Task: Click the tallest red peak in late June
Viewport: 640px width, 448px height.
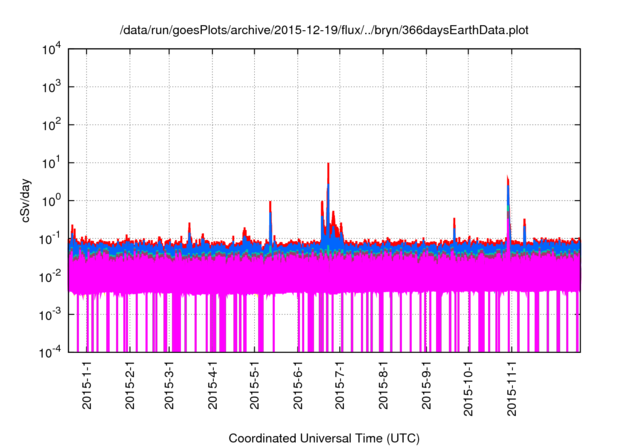Action: point(328,166)
